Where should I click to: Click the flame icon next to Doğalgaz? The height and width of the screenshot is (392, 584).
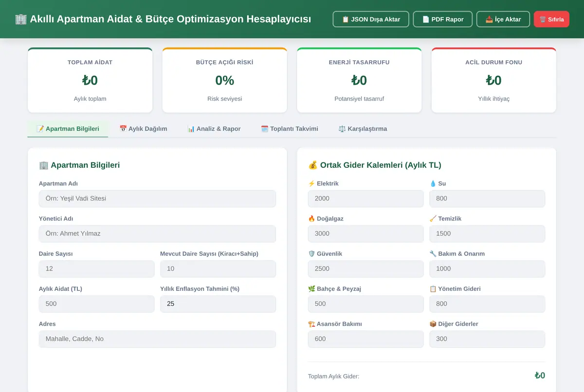311,218
